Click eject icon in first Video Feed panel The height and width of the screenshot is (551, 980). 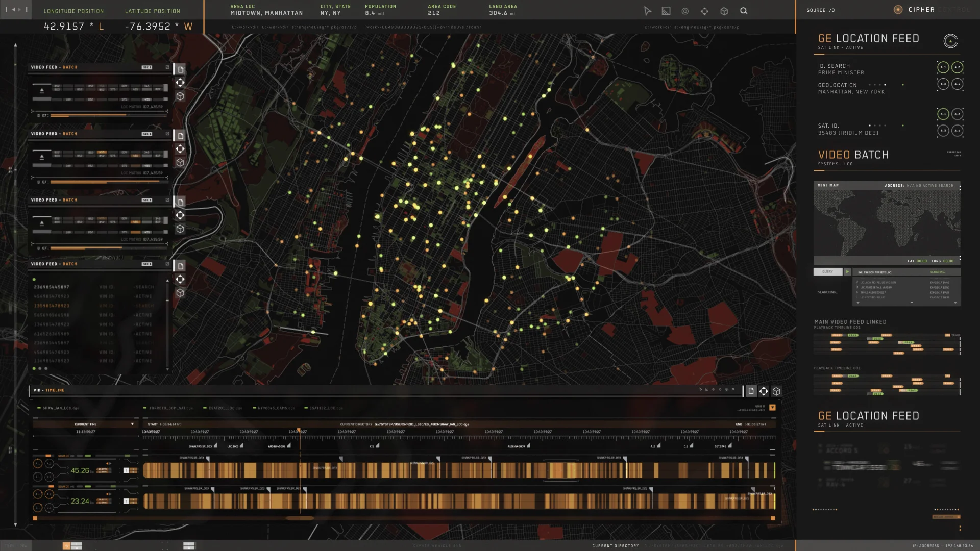(42, 91)
